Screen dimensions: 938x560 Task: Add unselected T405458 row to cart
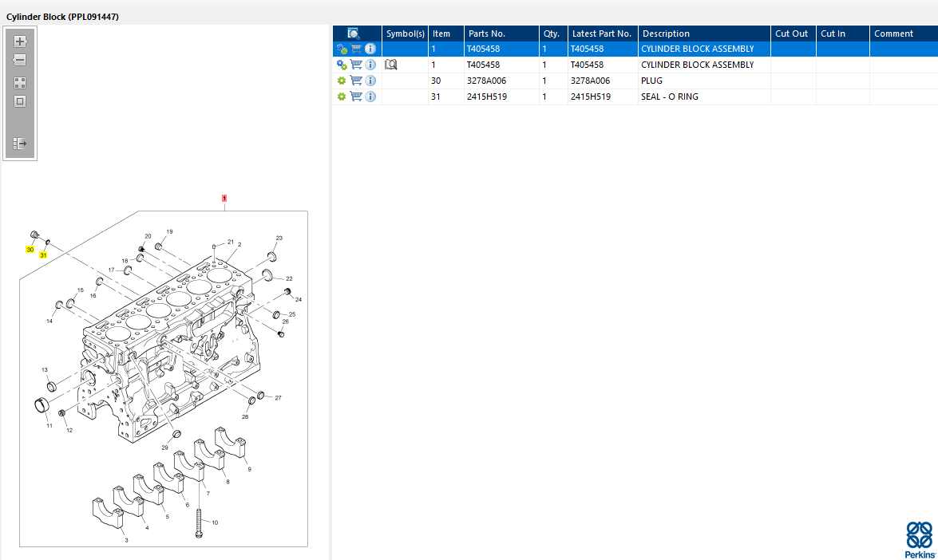click(x=356, y=65)
